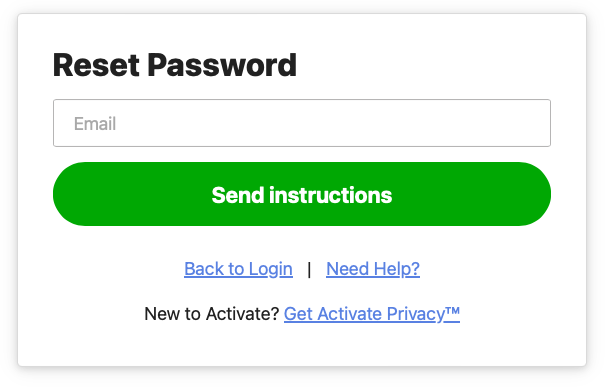Click the Email input field
This screenshot has width=608, height=387.
pos(302,123)
